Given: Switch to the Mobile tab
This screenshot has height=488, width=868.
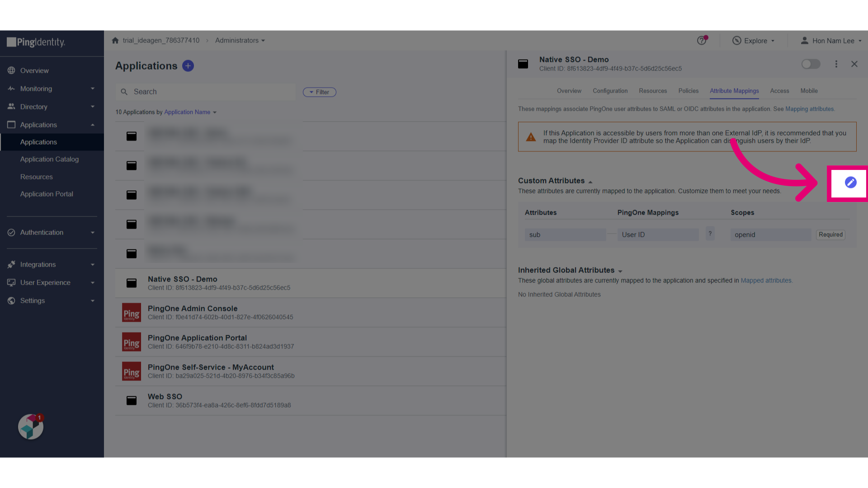Looking at the screenshot, I should 809,91.
